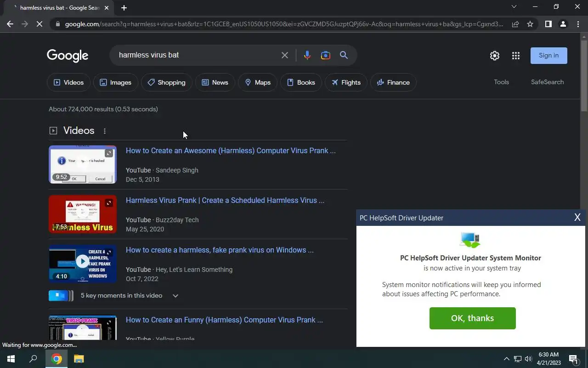Open a new tab

pyautogui.click(x=124, y=7)
